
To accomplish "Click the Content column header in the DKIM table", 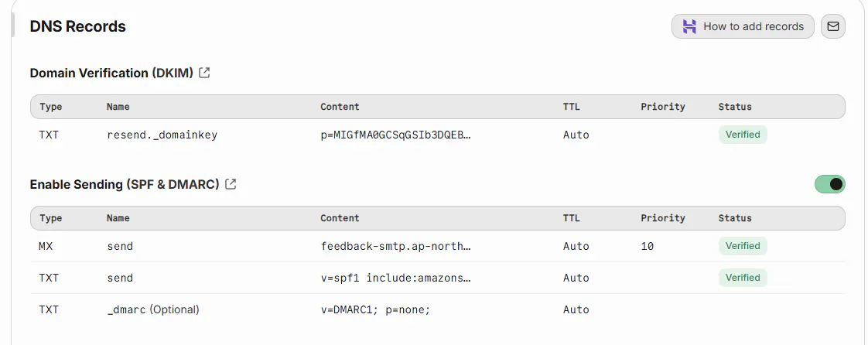I will click(340, 107).
